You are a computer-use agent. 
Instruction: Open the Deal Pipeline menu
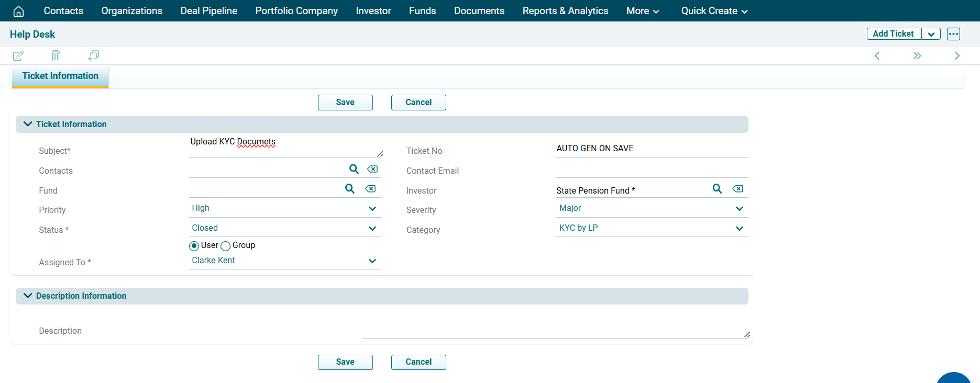(208, 11)
